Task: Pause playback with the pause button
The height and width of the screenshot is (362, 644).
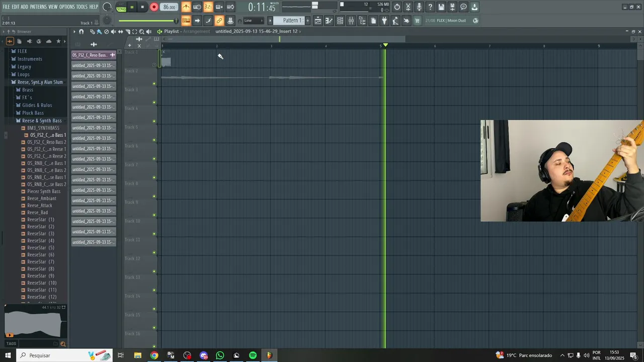Action: coord(132,7)
